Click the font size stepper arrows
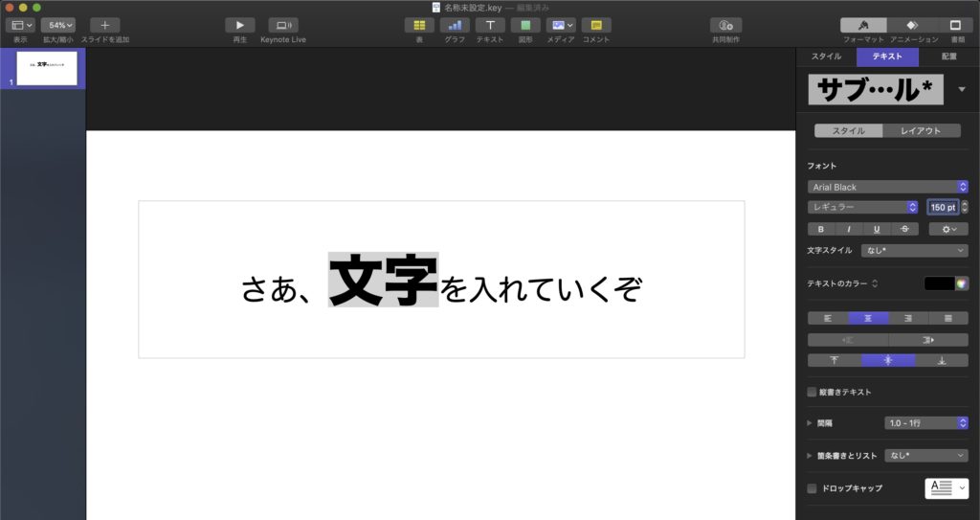Screen dimensions: 980x520 965,207
